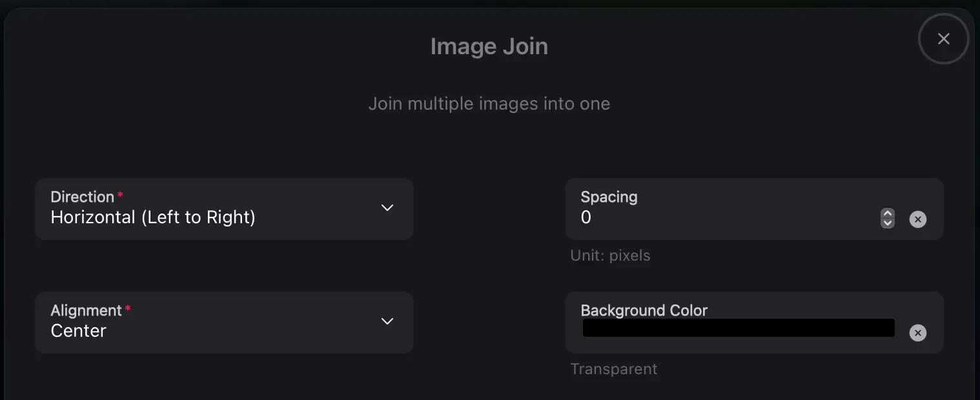Dismiss the Join multiple images dialog
The height and width of the screenshot is (400, 980).
(x=943, y=39)
